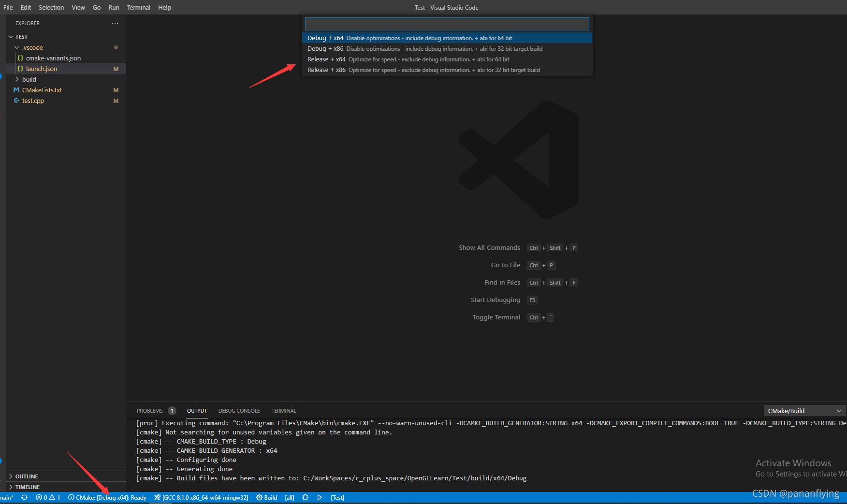Click the main* git branch indicator
This screenshot has height=504, width=847.
click(x=7, y=497)
